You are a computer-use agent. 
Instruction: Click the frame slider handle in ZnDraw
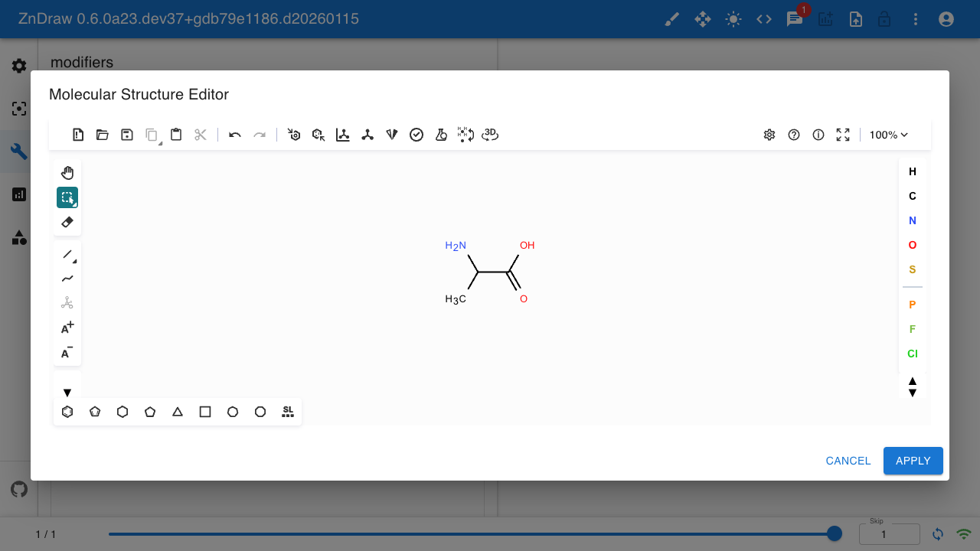tap(835, 533)
